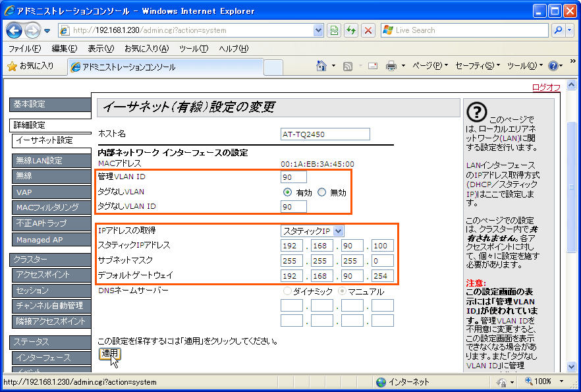
Task: Click the vertical scrollbar thumb
Action: pos(572,187)
